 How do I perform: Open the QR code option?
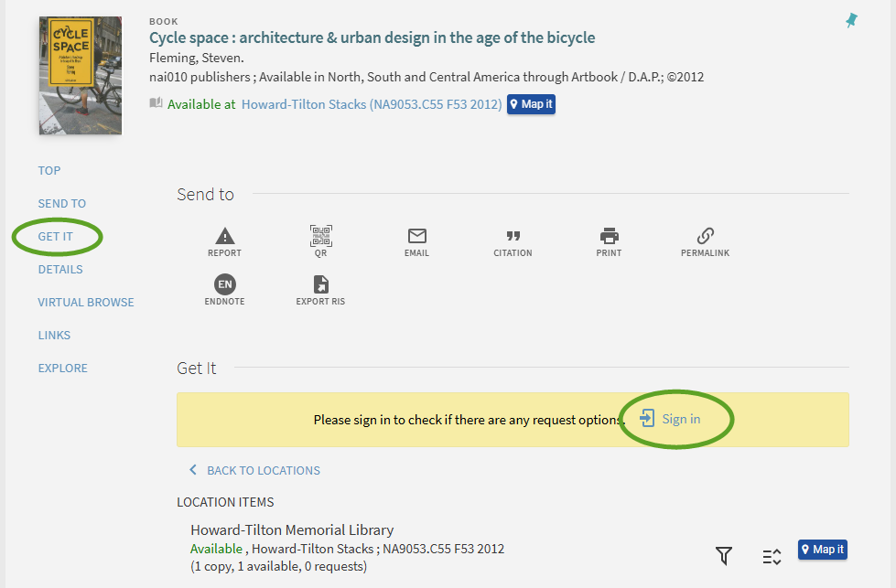point(320,237)
